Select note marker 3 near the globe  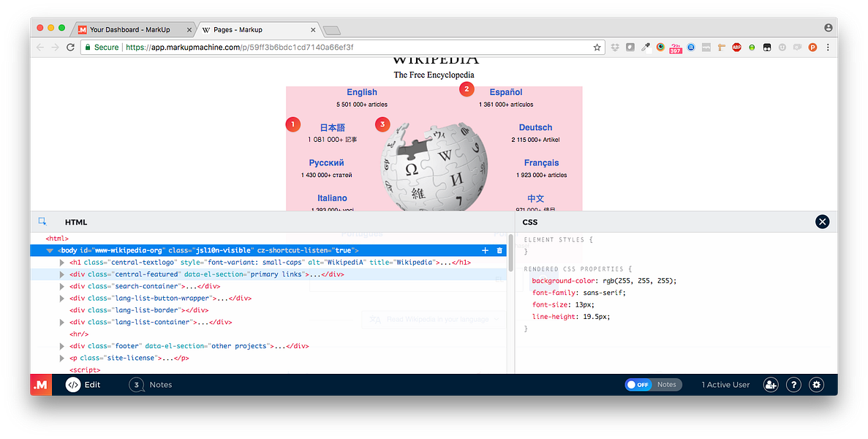point(382,124)
